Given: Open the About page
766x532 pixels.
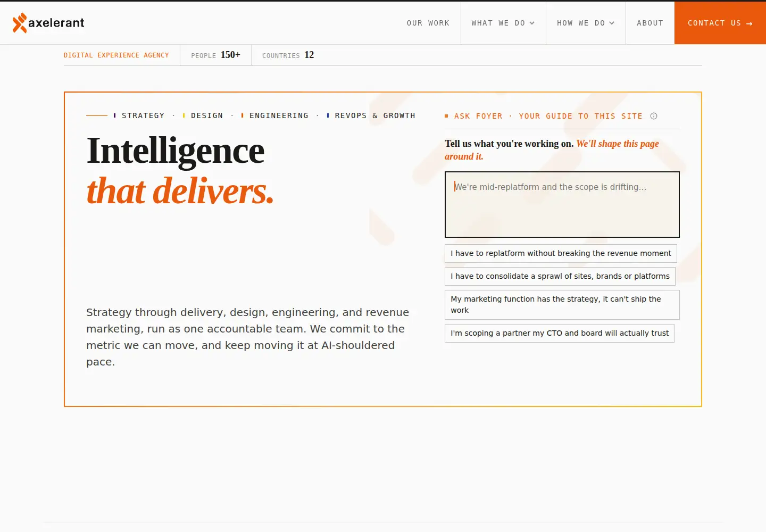Looking at the screenshot, I should pyautogui.click(x=650, y=23).
